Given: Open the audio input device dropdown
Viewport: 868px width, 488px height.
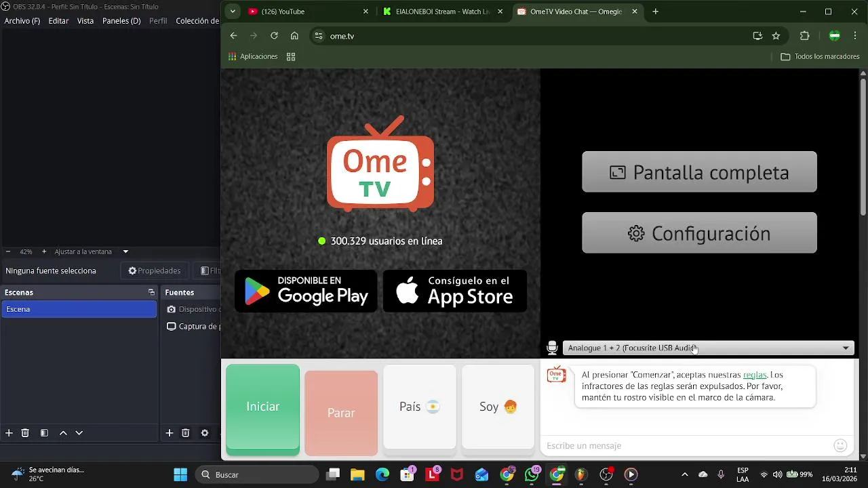Looking at the screenshot, I should pyautogui.click(x=708, y=348).
